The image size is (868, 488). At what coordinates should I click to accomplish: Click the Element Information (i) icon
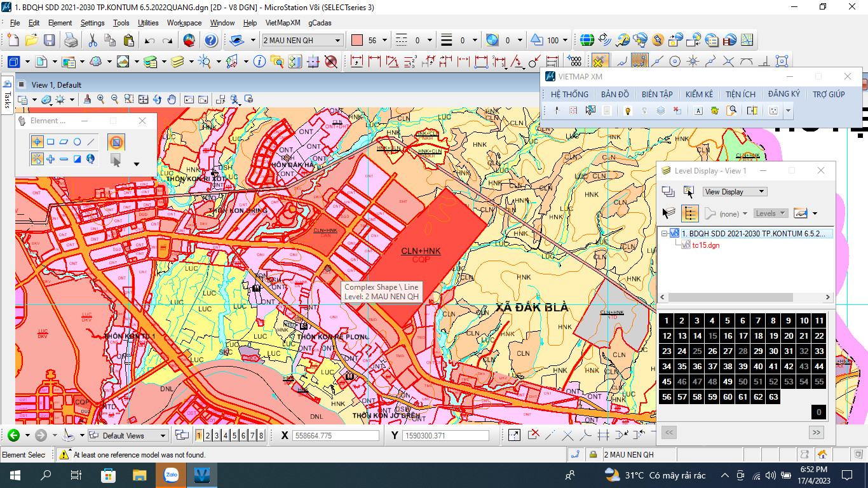pyautogui.click(x=259, y=62)
